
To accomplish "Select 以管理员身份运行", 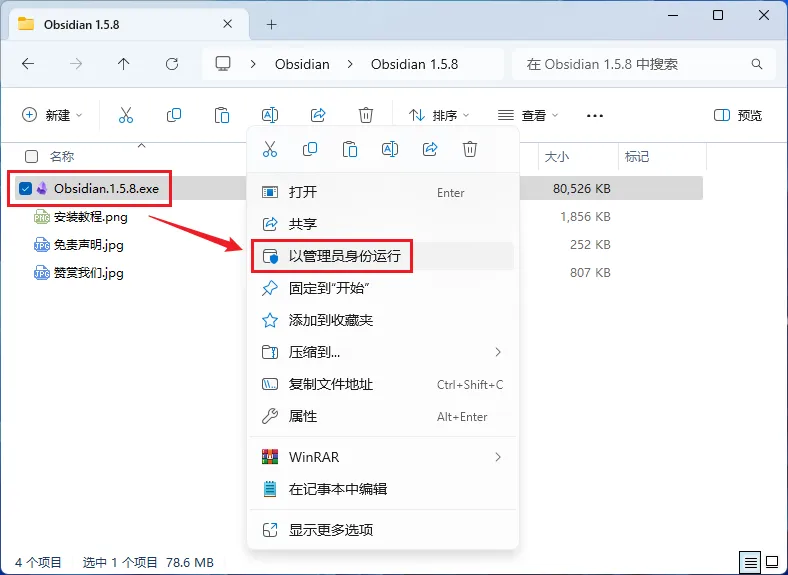I will (x=382, y=256).
